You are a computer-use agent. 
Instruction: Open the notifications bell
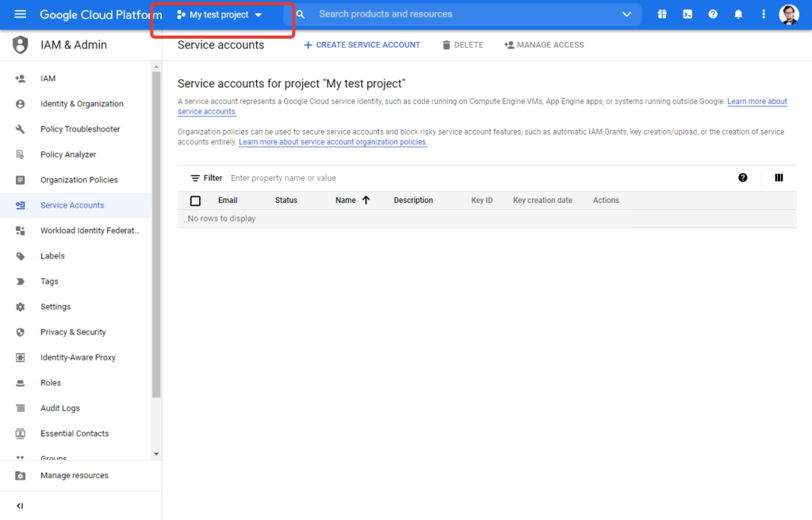pyautogui.click(x=738, y=14)
